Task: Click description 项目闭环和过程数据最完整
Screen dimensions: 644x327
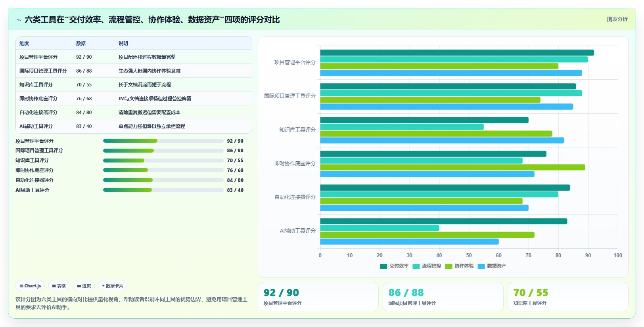Action: [147, 57]
